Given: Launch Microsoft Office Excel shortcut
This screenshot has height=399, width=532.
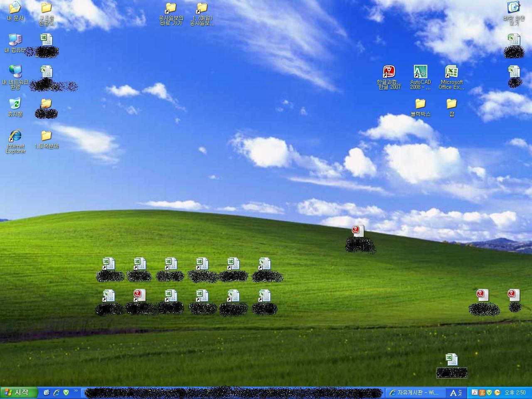Looking at the screenshot, I should 451,77.
